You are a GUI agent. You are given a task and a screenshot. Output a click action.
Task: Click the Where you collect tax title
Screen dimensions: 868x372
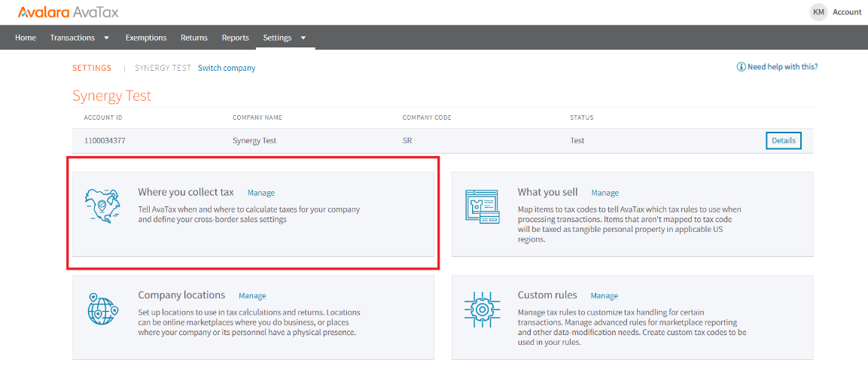186,192
